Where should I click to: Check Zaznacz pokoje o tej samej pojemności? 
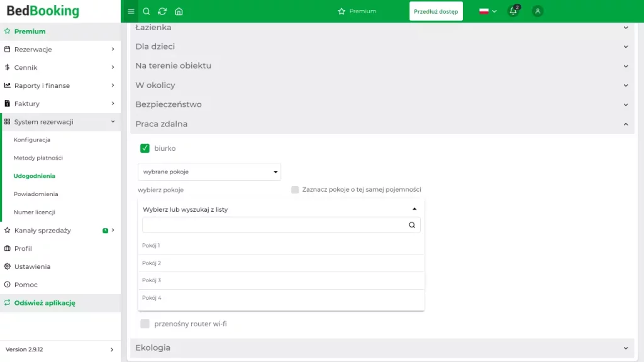click(295, 190)
